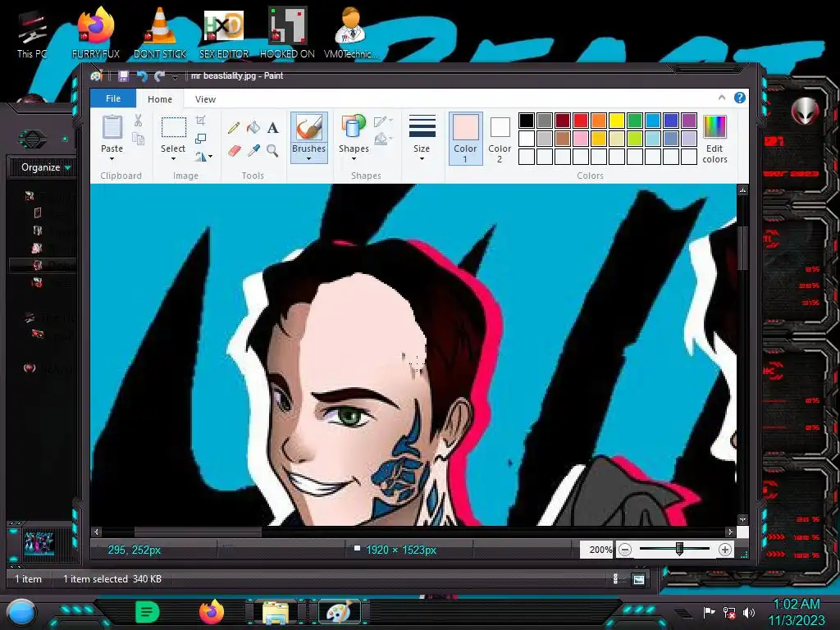Open the This PC desktop icon
The image size is (840, 630).
[32, 33]
